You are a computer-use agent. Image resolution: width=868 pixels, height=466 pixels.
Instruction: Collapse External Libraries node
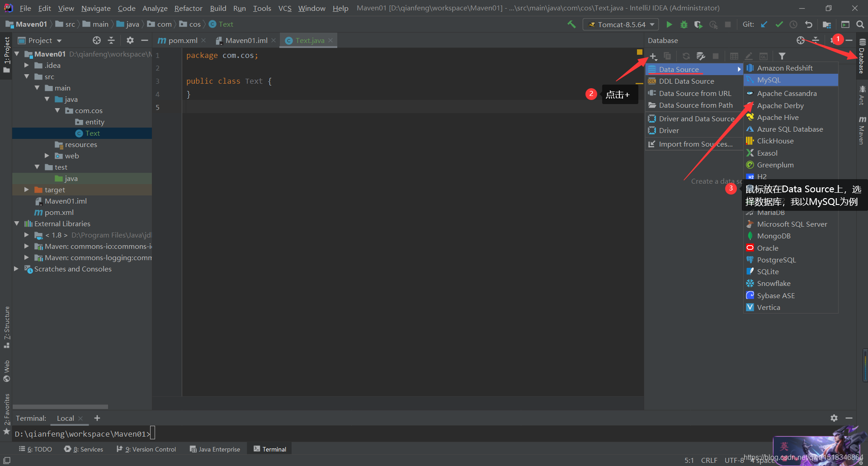pyautogui.click(x=17, y=223)
